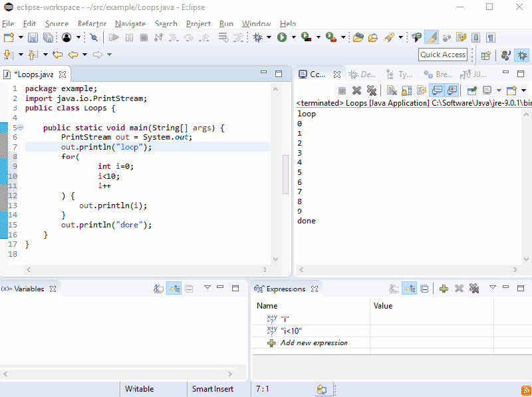Switch to Java perspective icon
Image resolution: width=532 pixels, height=397 pixels.
point(506,55)
